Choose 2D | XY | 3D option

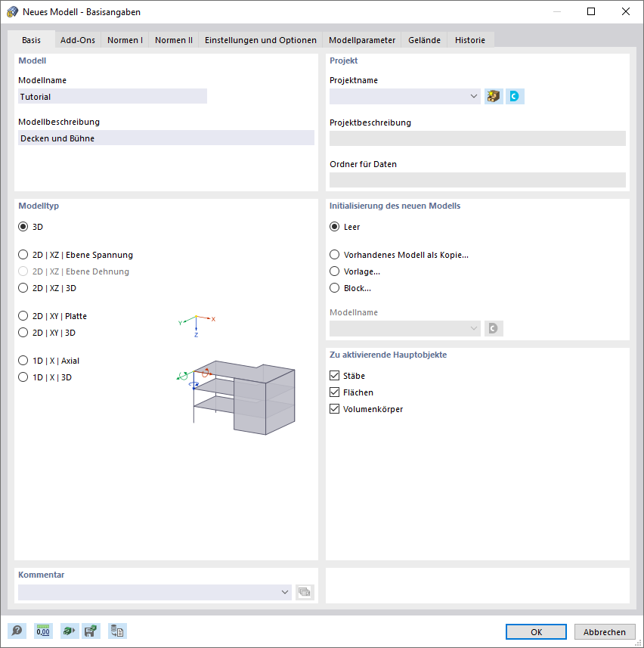23,332
